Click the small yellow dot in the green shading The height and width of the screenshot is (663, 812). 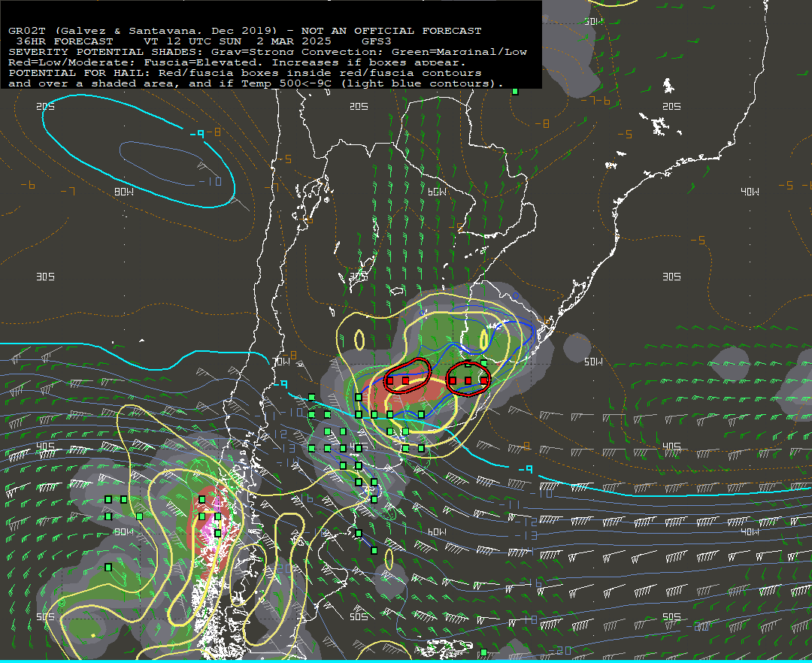click(93, 635)
